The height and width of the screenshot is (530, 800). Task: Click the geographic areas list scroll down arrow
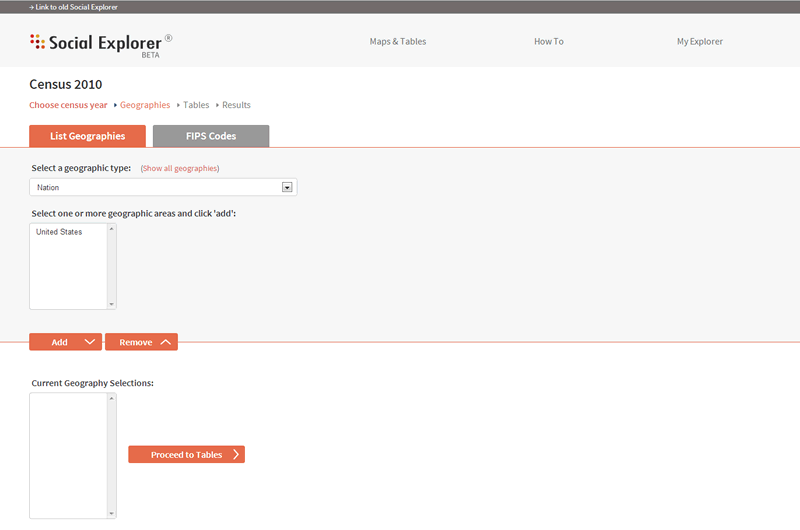pos(111,304)
